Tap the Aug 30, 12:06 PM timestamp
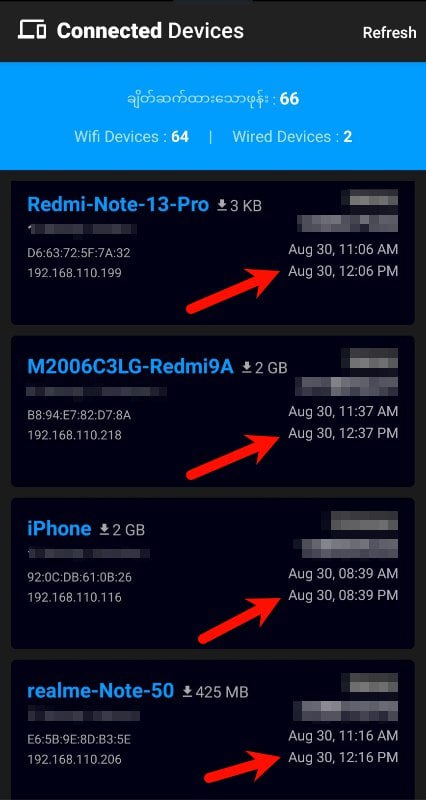 [x=343, y=271]
